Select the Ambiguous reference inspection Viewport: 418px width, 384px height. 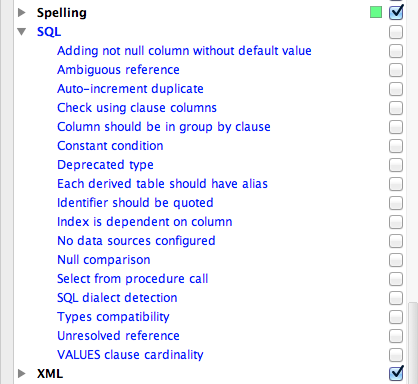click(118, 70)
